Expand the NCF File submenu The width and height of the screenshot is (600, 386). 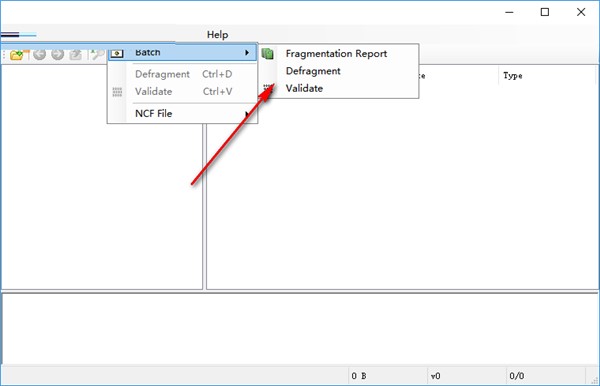pos(183,114)
